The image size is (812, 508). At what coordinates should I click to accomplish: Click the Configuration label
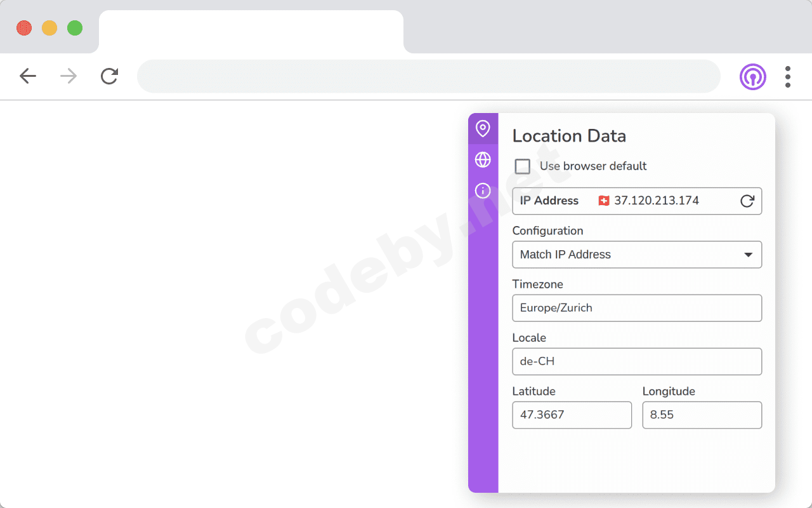547,231
